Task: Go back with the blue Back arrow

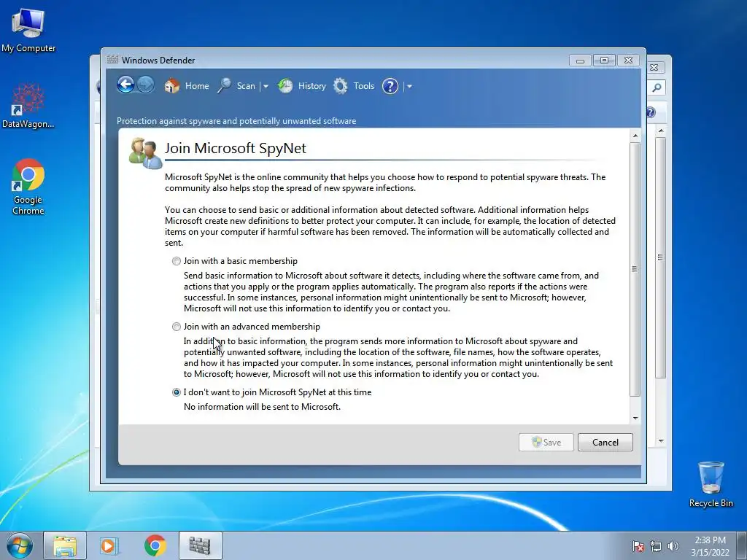Action: point(125,85)
